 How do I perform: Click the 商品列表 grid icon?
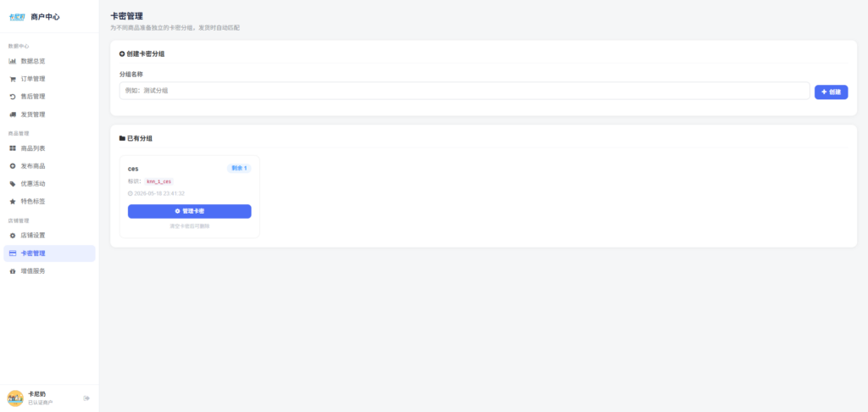click(x=13, y=148)
